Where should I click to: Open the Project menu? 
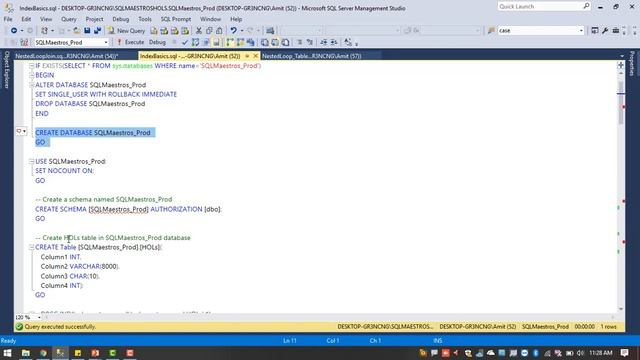[94, 19]
